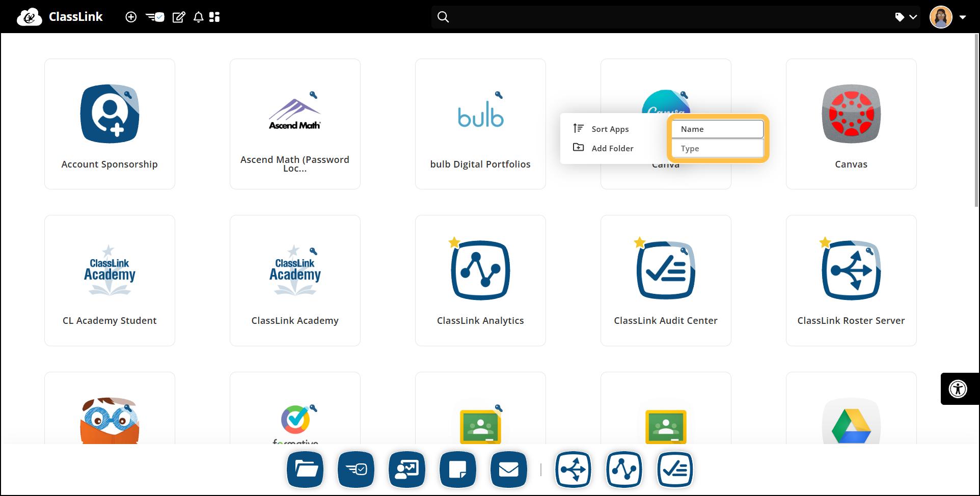This screenshot has height=496, width=980.
Task: Click the plus add apps icon
Action: pyautogui.click(x=131, y=17)
